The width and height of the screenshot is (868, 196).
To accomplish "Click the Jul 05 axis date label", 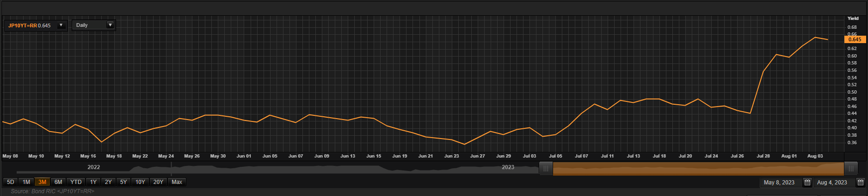I will pyautogui.click(x=555, y=156).
